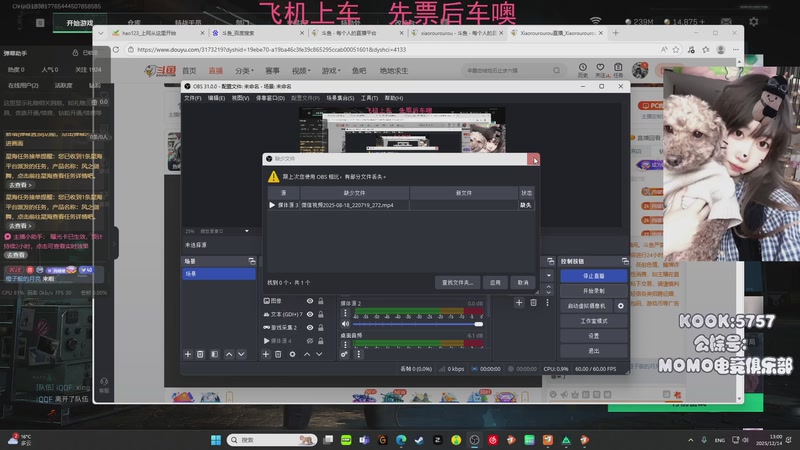Add a new scene in OBS Scenes panel

(188, 354)
